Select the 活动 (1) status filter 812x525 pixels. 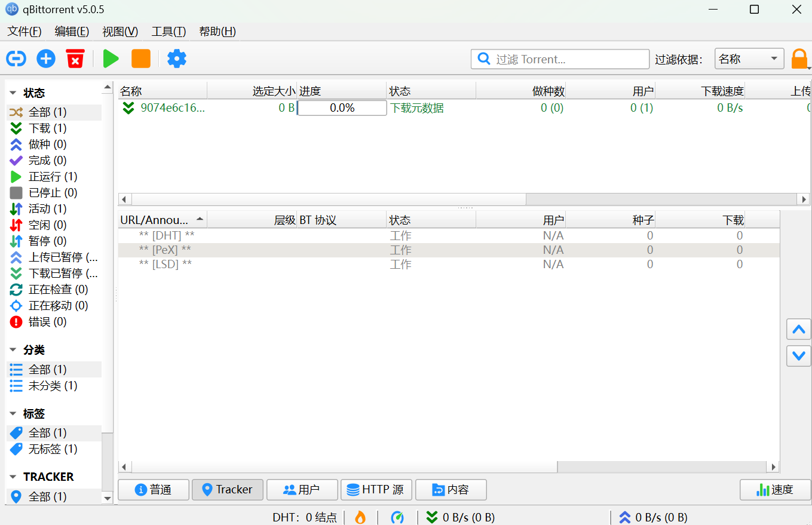(54, 209)
